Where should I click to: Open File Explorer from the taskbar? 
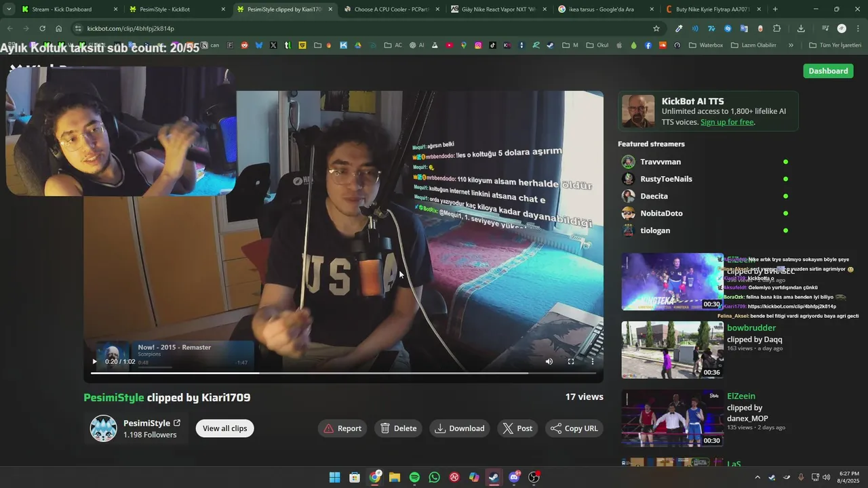click(x=394, y=477)
